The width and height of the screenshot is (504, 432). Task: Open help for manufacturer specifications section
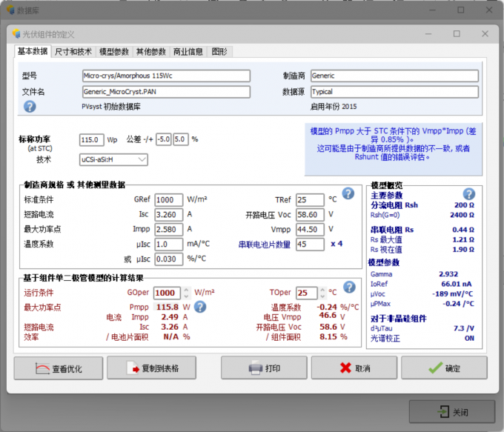click(x=348, y=193)
